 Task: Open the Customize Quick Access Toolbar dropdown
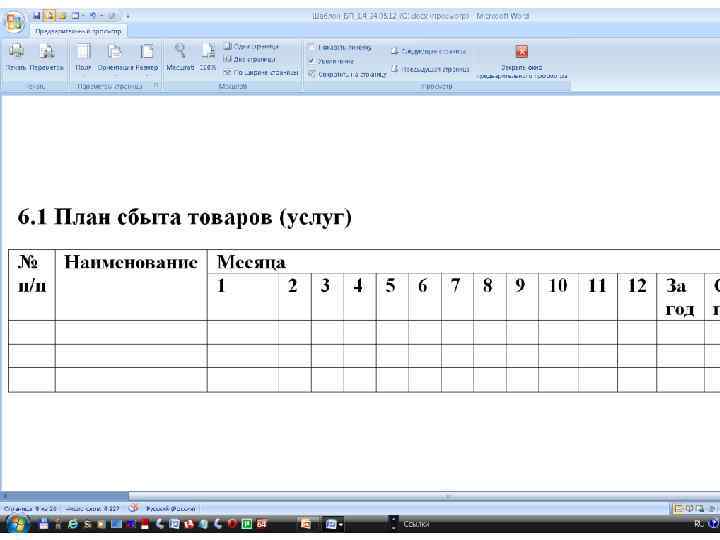(x=128, y=16)
